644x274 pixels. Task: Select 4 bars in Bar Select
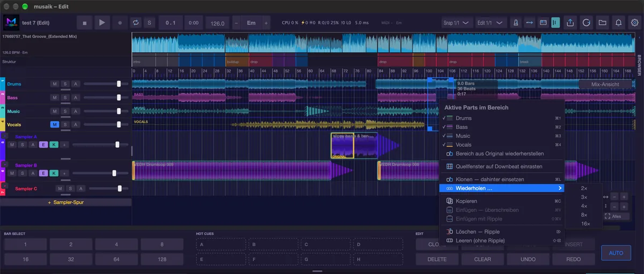pos(116,245)
